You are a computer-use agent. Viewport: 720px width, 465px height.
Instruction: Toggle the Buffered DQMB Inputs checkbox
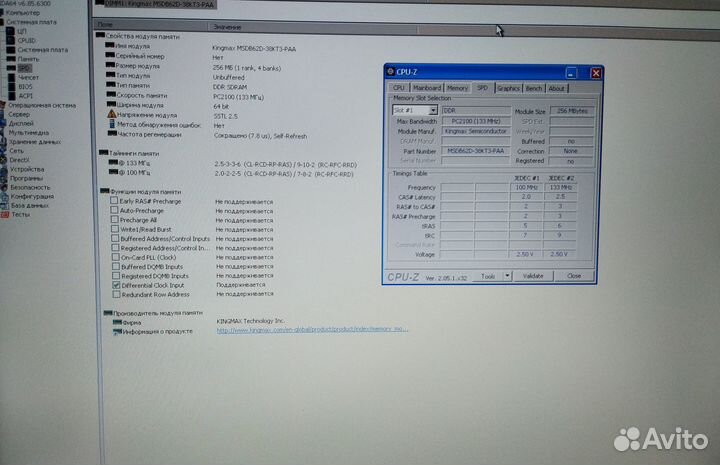coord(116,266)
